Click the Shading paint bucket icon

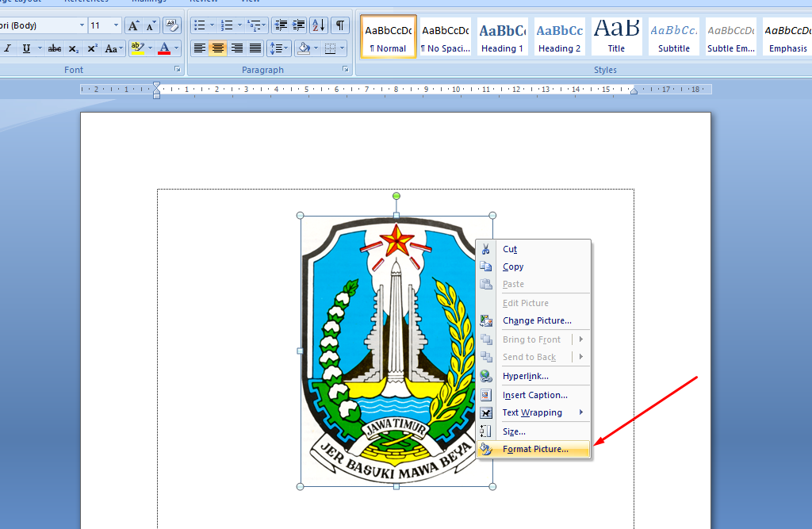tap(304, 48)
